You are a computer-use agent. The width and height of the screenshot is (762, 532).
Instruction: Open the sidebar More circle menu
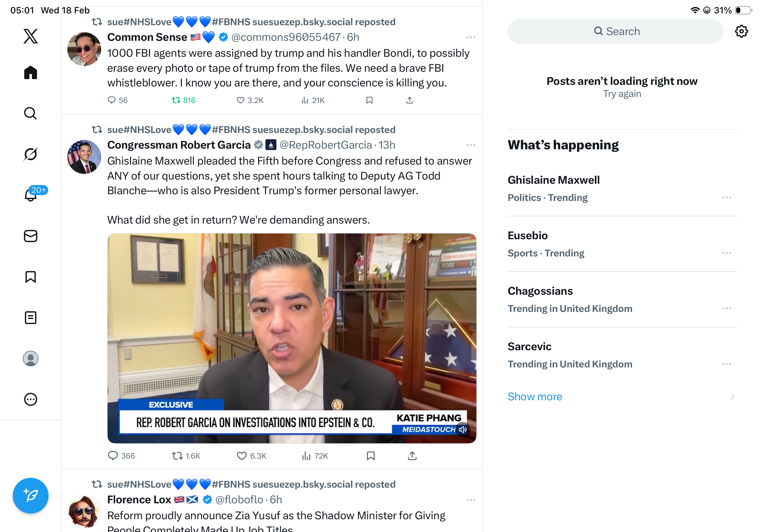[31, 399]
